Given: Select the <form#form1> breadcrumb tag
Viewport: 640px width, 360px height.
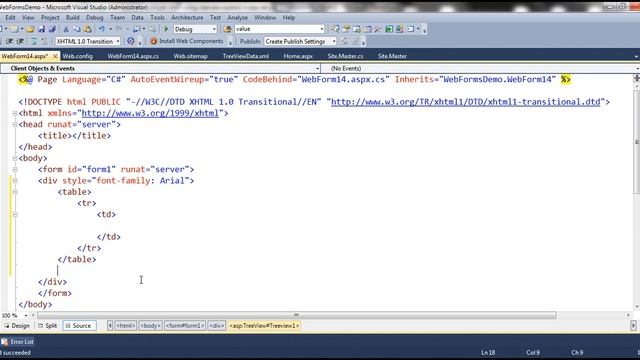Looking at the screenshot, I should point(185,326).
